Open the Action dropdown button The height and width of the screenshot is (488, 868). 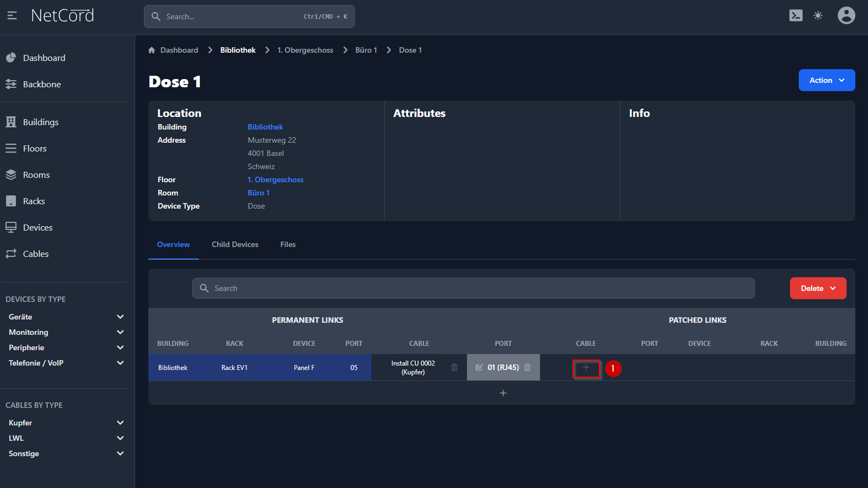(x=826, y=80)
